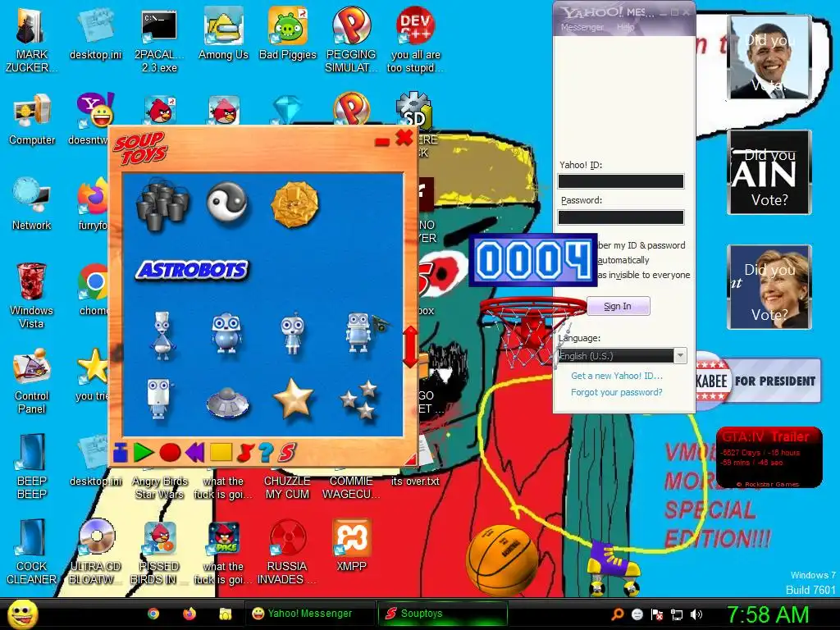The image size is (840, 630).
Task: Click the McCain Did you Vote gadget
Action: (x=769, y=172)
